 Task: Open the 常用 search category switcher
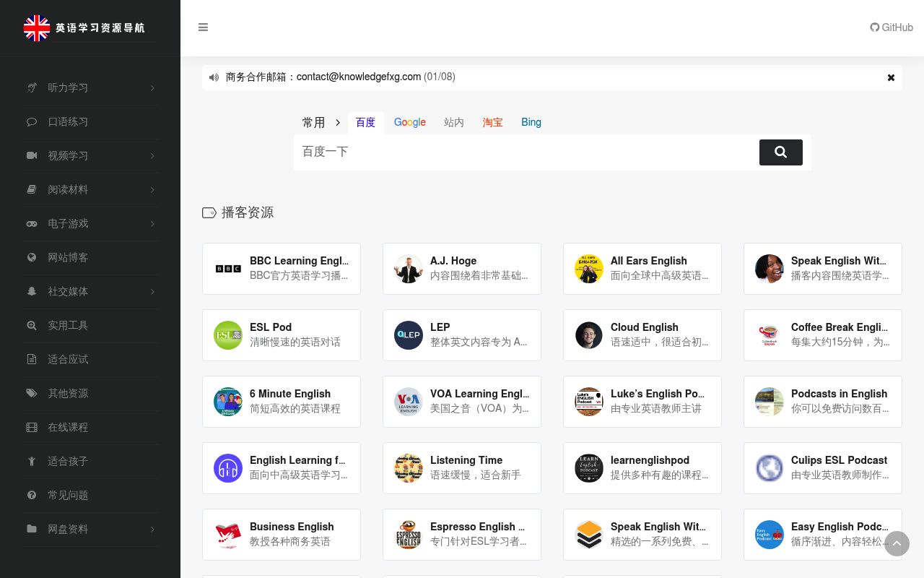[x=321, y=123]
